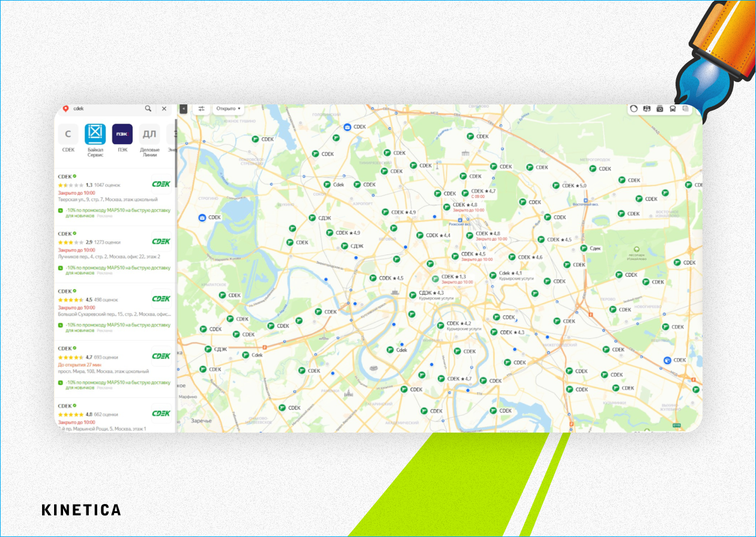Click the CDEK logo of Тверская ул. listing
756x537 pixels.
tap(161, 184)
